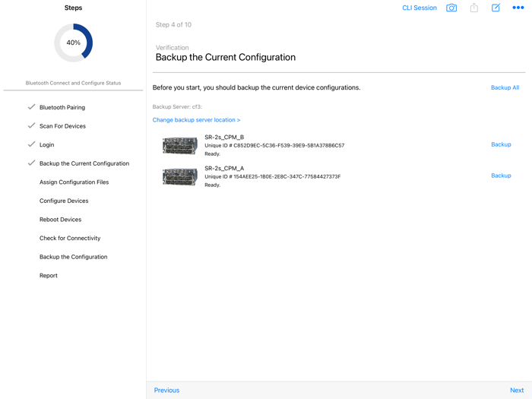Click Verification label above the page title

pos(172,47)
